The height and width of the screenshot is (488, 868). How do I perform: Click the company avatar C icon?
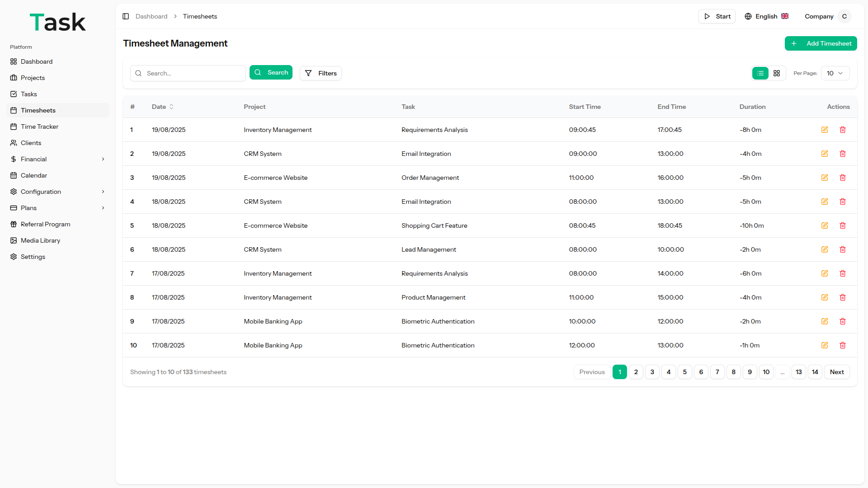coord(844,16)
